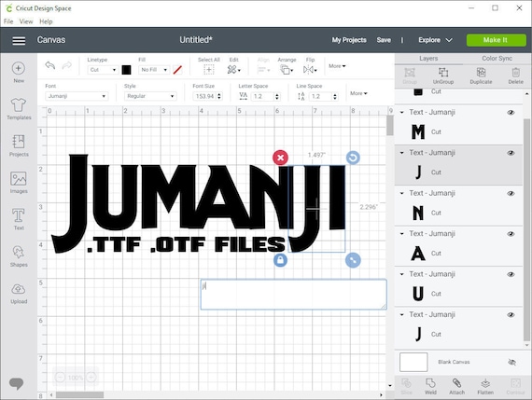Click inside the text edit box
Screen dimensions: 532x400
click(293, 295)
